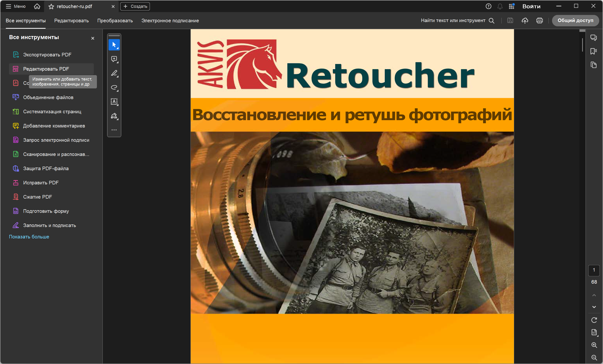Star the retoucher-ru.pdf tab as favorite
Screen dimensions: 603x364
51,7
